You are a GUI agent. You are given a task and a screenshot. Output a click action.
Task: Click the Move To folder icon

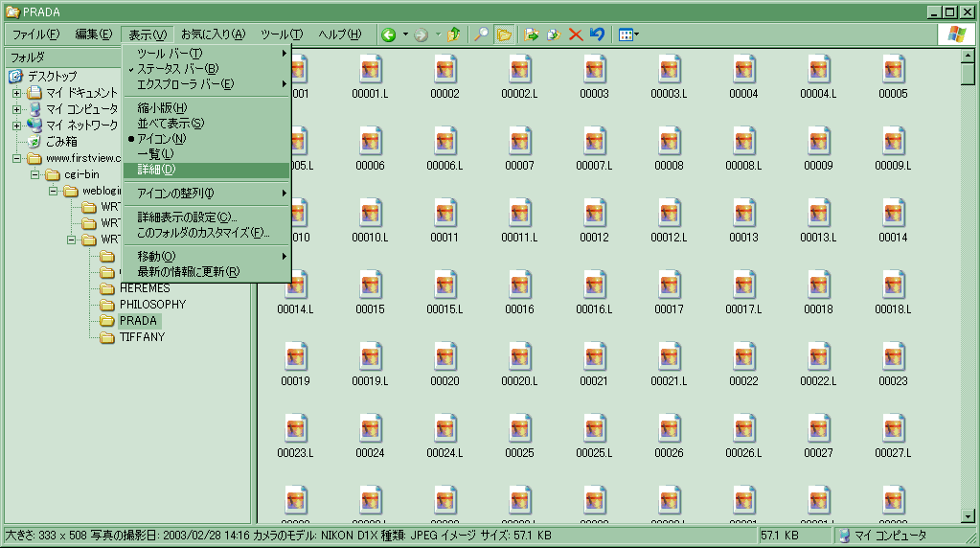click(532, 34)
